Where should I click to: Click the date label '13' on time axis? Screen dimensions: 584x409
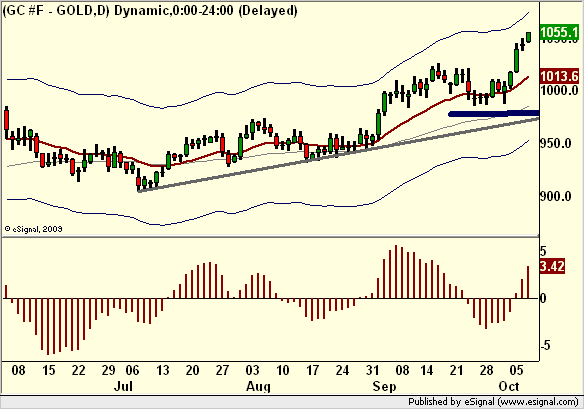(162, 370)
